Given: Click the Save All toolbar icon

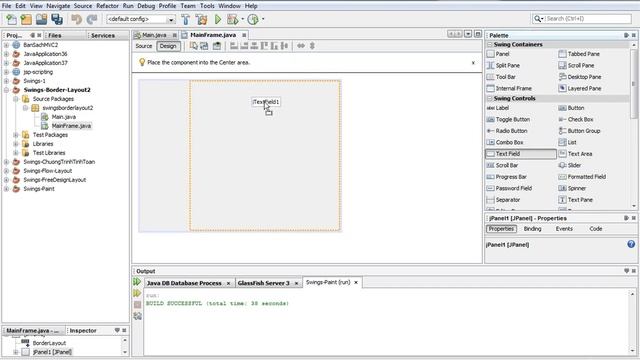Looking at the screenshot, I should point(57,19).
